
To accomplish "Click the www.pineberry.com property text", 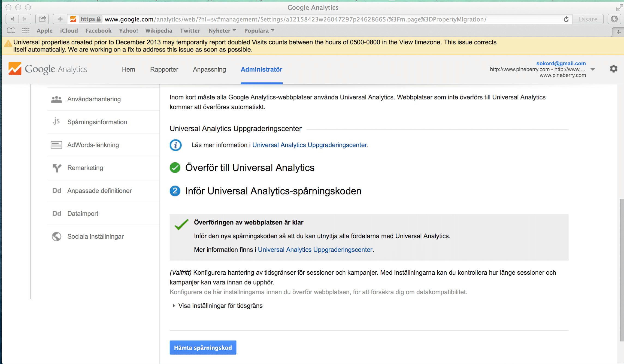I will tap(563, 75).
